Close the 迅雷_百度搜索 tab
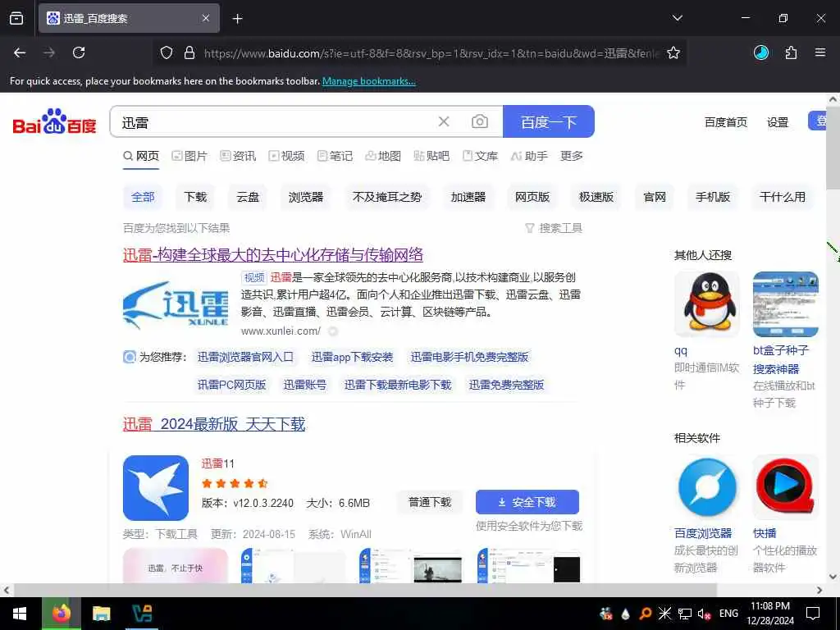840x630 pixels. click(206, 18)
